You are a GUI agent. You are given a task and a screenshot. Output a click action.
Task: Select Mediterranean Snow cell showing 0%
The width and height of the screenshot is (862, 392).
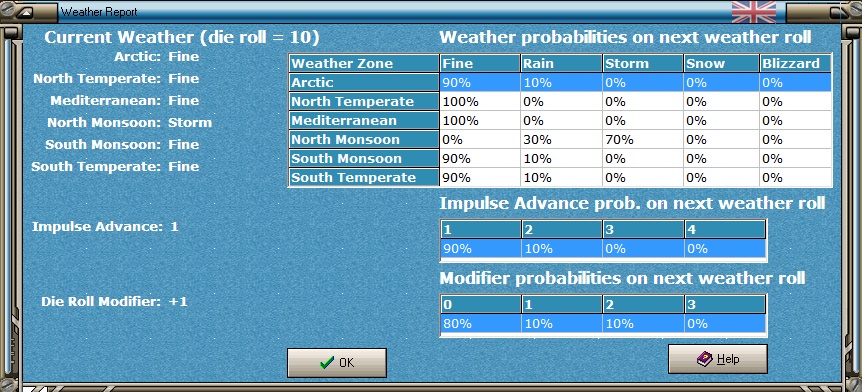[x=721, y=120]
